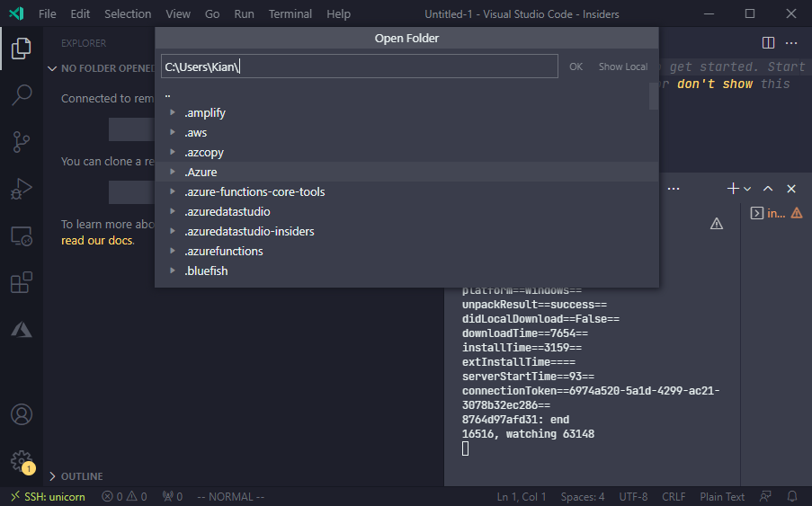
Task: Click the '-- NORMAL --' vim mode indicator
Action: (231, 497)
